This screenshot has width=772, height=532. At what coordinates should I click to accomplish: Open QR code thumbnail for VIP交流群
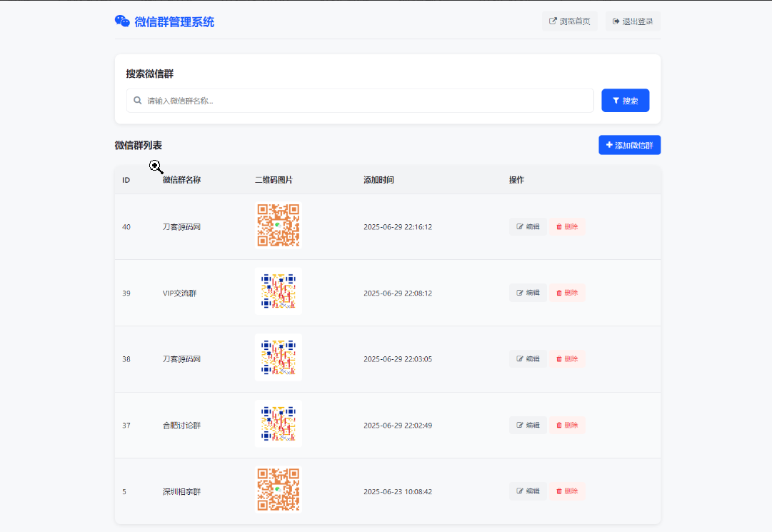(x=279, y=291)
